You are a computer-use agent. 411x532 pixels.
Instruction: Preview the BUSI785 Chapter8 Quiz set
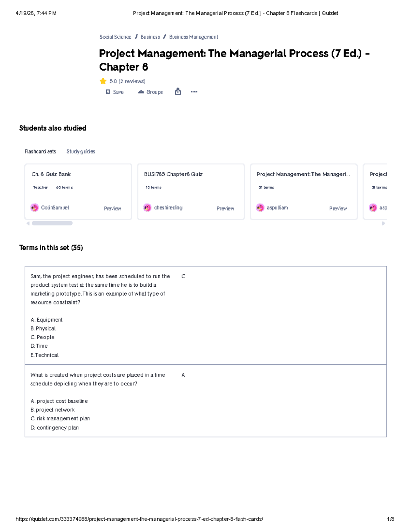click(225, 208)
